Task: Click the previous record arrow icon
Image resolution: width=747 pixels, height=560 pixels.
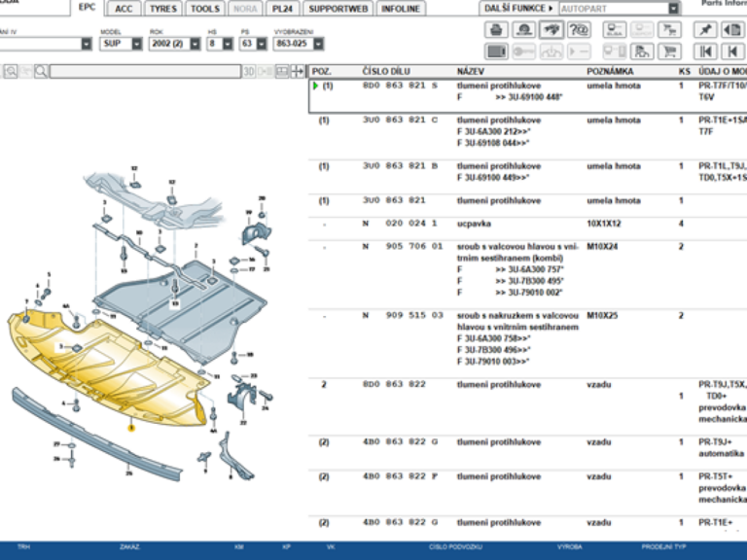Action: click(x=733, y=51)
